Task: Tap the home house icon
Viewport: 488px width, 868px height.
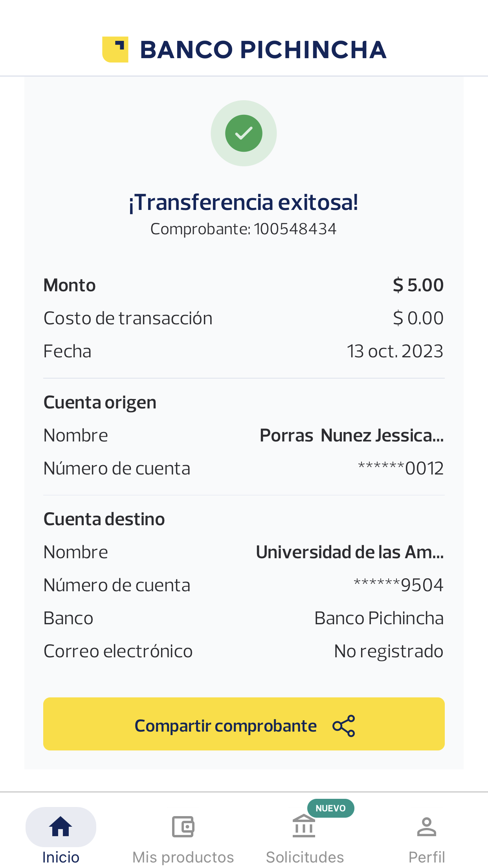Action: (x=61, y=826)
